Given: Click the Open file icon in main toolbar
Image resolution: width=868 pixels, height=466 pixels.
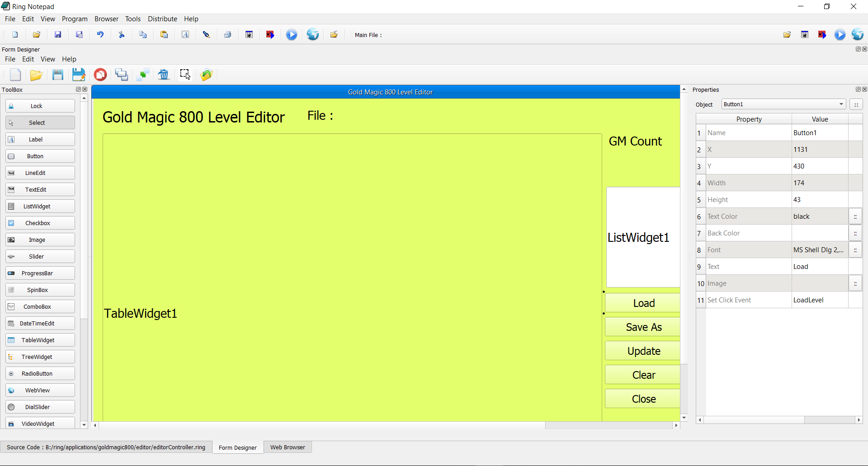Looking at the screenshot, I should pos(37,35).
